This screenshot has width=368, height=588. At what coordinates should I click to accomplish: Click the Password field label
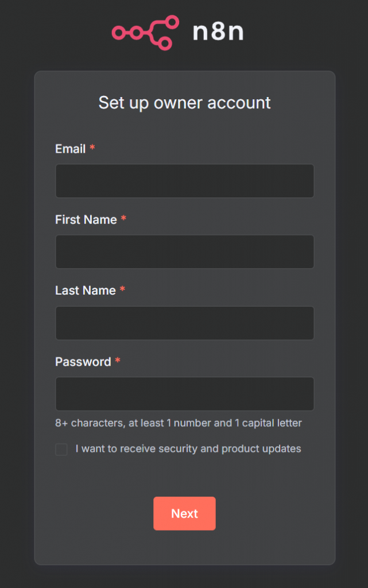pyautogui.click(x=83, y=362)
